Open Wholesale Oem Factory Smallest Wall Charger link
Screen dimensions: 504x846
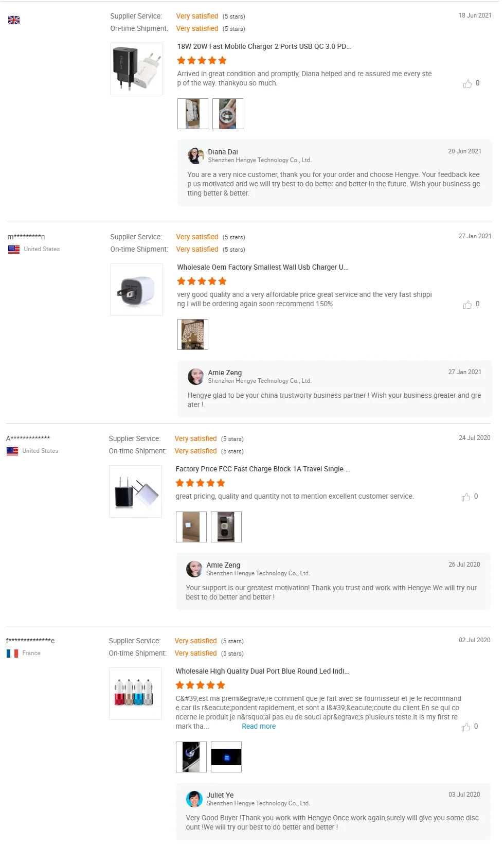[262, 267]
